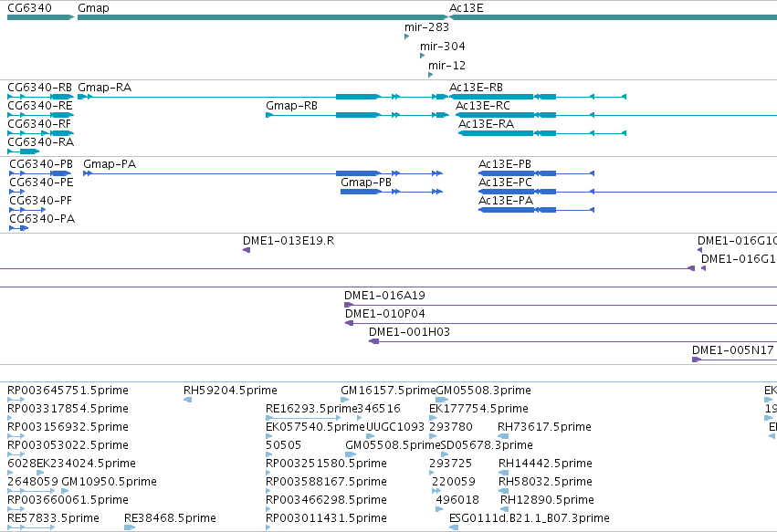Click the RH73617.5prime arrow glyph
The image size is (777, 532).
(503, 436)
